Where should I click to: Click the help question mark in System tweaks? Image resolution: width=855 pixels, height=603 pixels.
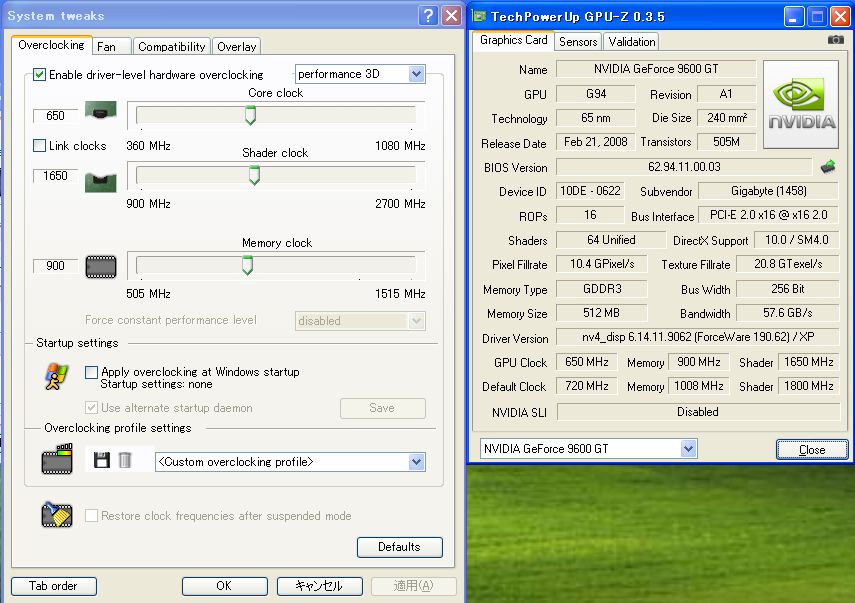(428, 16)
